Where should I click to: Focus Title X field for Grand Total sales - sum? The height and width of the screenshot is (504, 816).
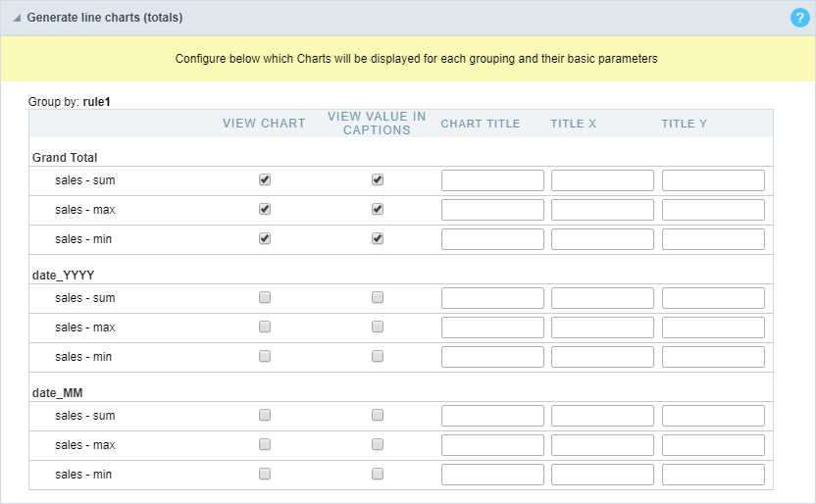(x=602, y=180)
